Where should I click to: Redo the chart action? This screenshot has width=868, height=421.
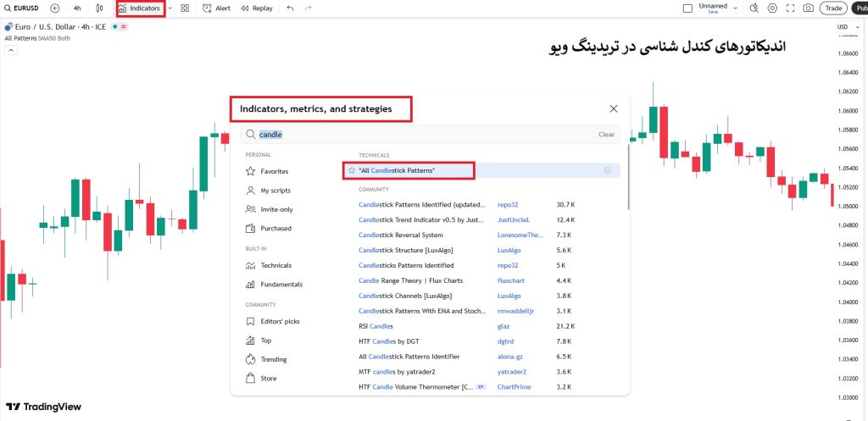[x=308, y=8]
